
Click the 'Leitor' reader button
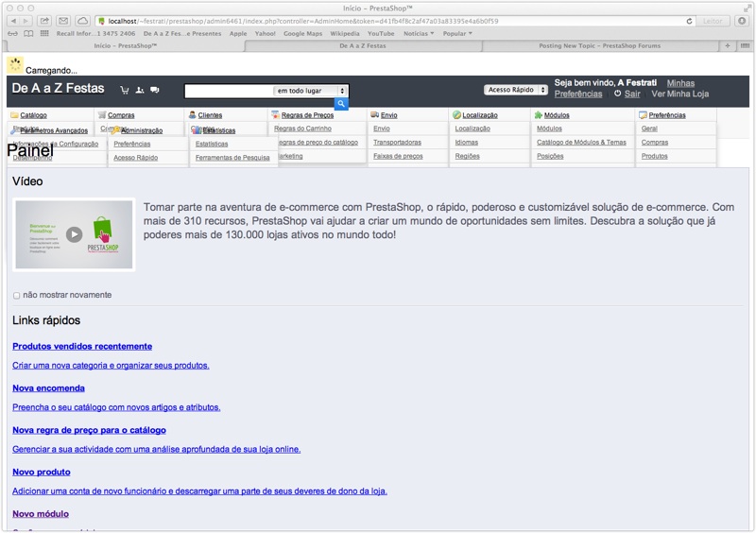[713, 21]
